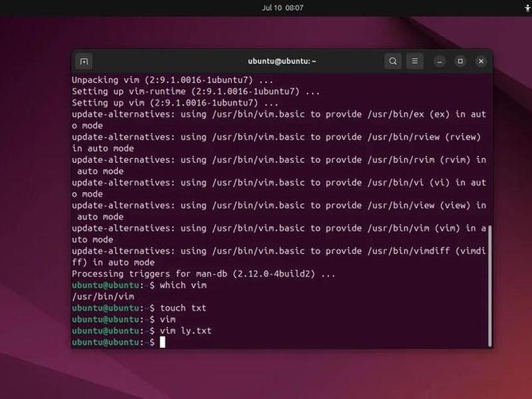Open the clock showing Jul 10 08:07
Image resolution: width=532 pixels, height=399 pixels.
[x=282, y=7]
